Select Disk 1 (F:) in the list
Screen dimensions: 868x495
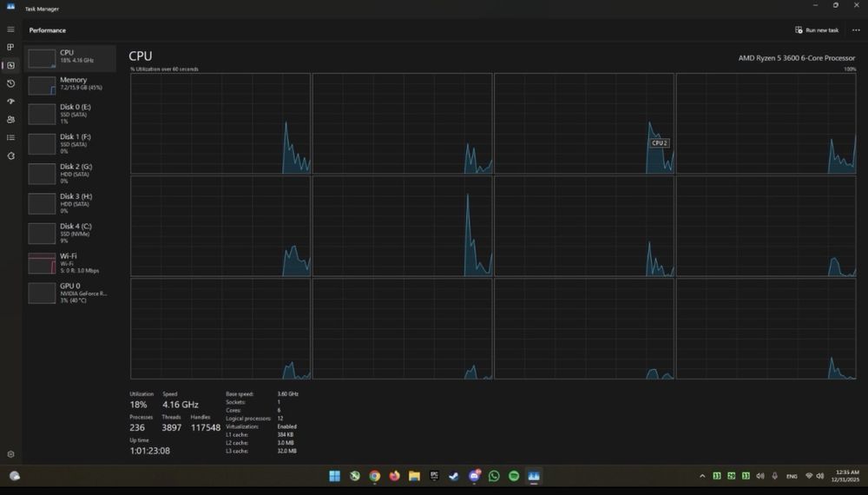(x=70, y=144)
